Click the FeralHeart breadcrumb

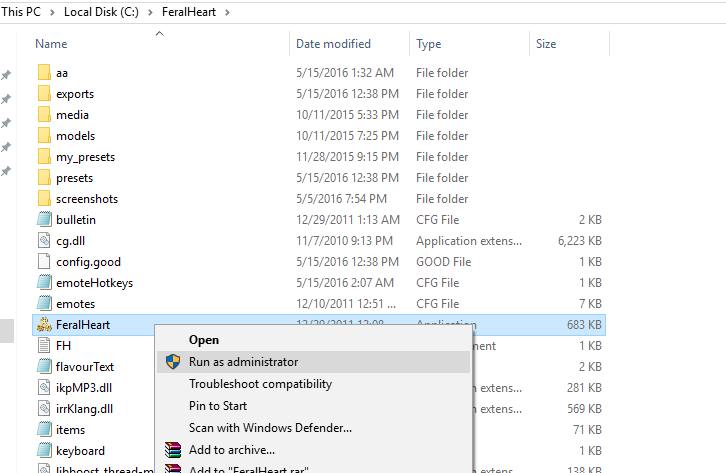[189, 12]
